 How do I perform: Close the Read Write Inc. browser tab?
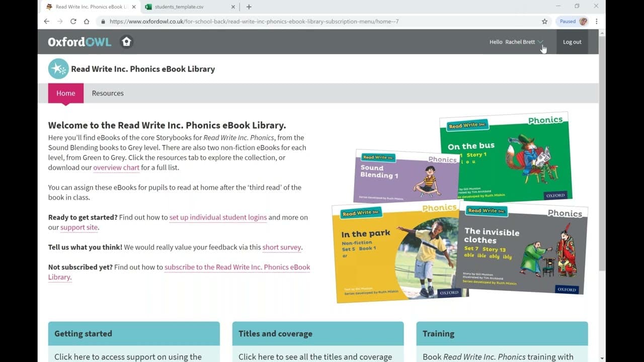pos(134,7)
